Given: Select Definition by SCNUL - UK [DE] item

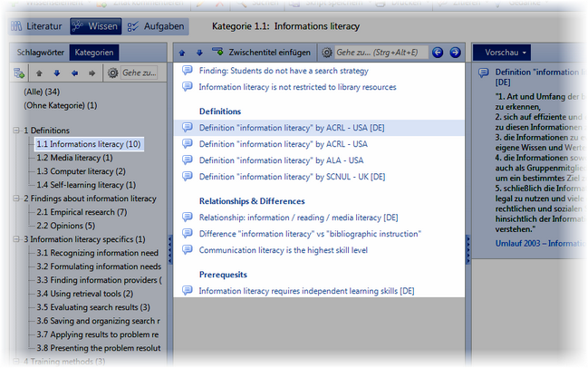Looking at the screenshot, I should pos(292,177).
